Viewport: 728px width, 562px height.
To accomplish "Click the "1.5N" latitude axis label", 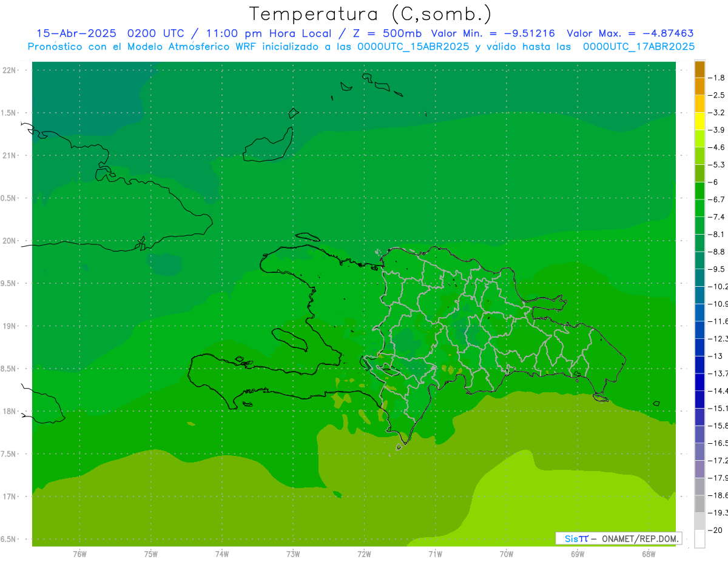I will (x=8, y=113).
